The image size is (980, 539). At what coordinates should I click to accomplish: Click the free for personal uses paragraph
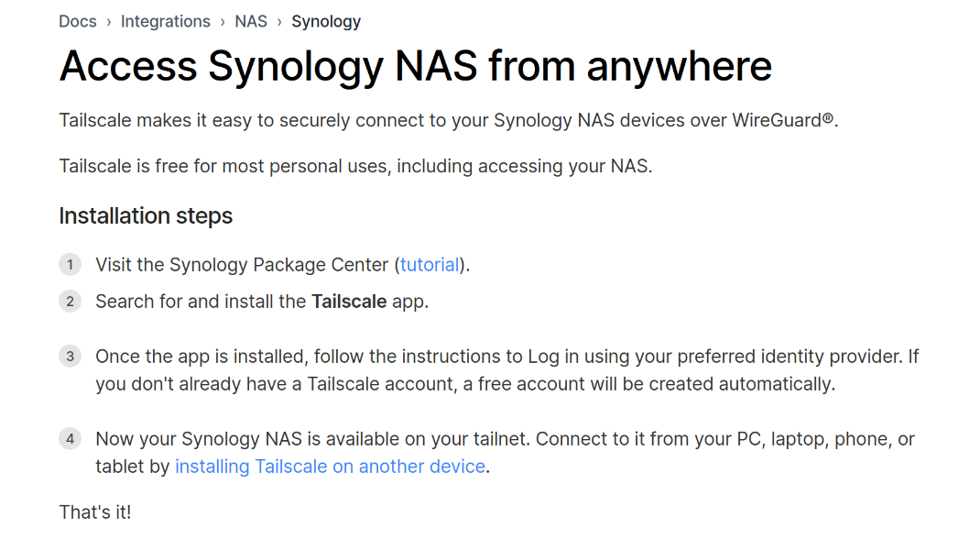pyautogui.click(x=355, y=167)
